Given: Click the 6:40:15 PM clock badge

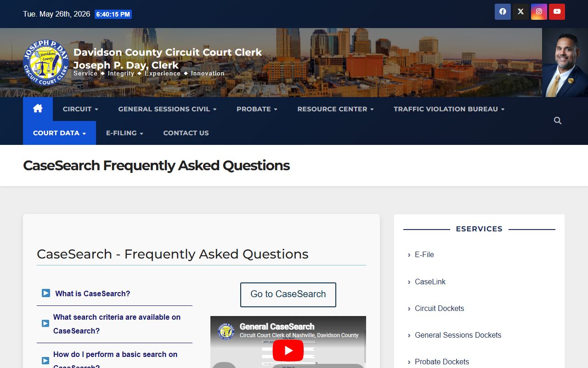Looking at the screenshot, I should (113, 14).
